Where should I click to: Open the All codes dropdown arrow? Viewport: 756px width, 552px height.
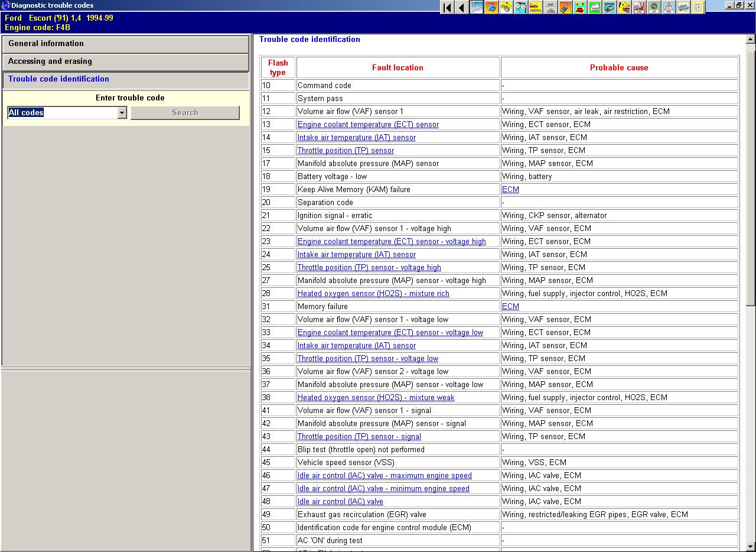point(122,113)
